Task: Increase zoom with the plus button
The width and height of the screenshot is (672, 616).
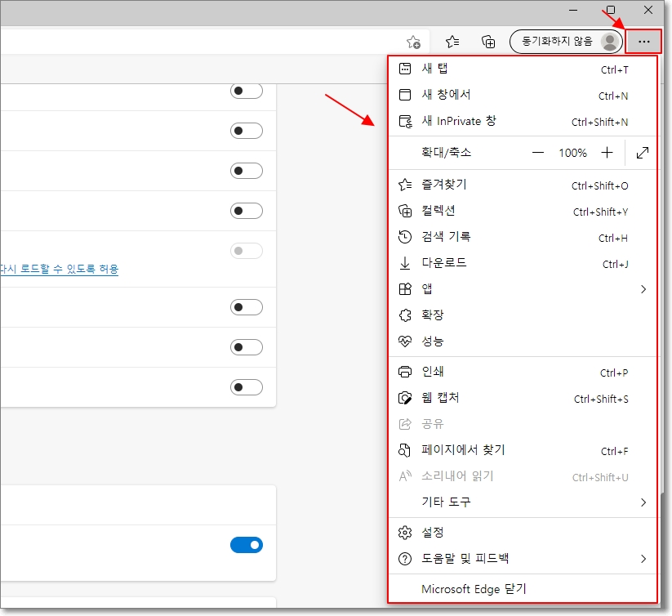Action: 607,153
